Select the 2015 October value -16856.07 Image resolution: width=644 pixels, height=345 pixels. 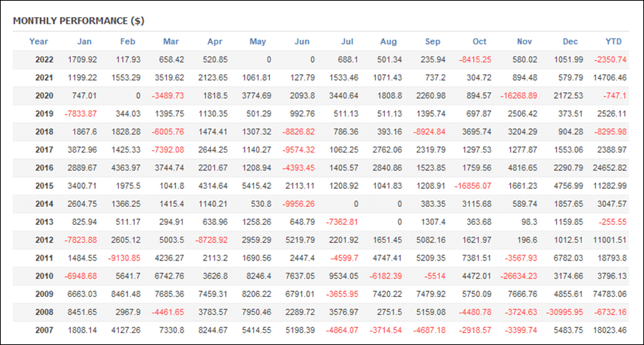click(x=472, y=185)
